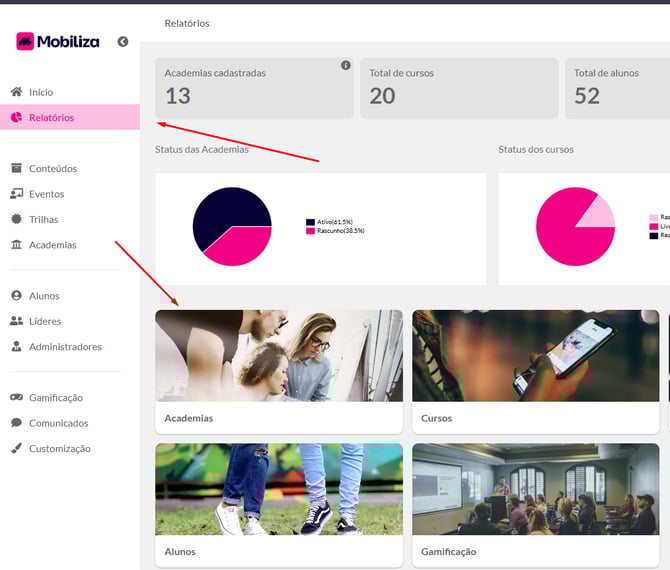This screenshot has width=670, height=570.
Task: Click the Relatórios pie chart icon
Action: coord(16,118)
